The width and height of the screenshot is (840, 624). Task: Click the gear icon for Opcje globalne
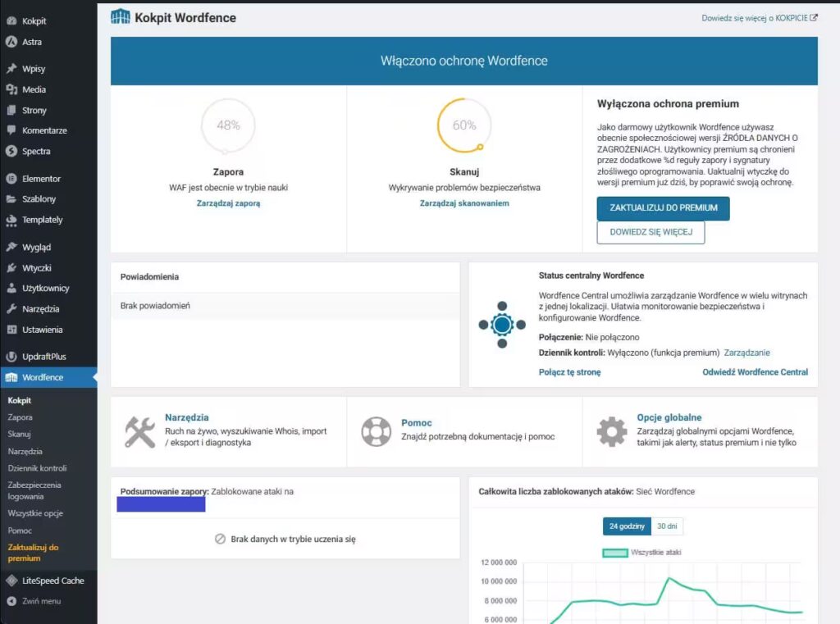click(612, 431)
